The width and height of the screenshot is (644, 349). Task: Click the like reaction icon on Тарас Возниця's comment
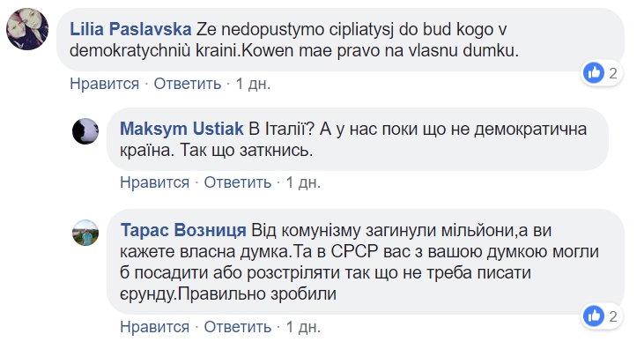[x=594, y=316]
